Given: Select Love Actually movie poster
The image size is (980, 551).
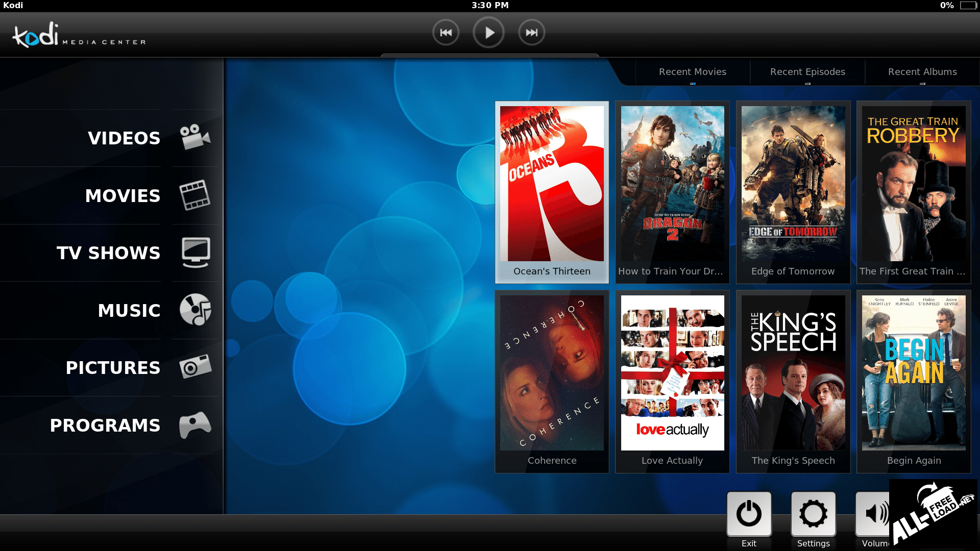Looking at the screenshot, I should pyautogui.click(x=672, y=373).
